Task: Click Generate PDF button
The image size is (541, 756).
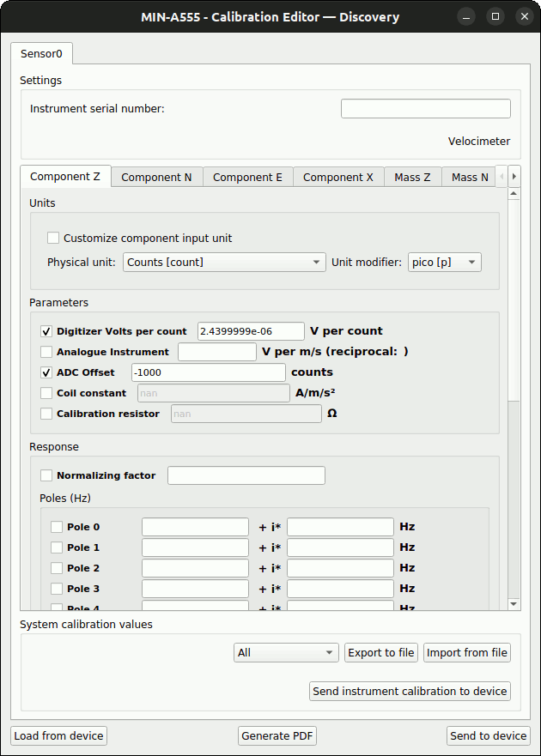Action: pos(277,735)
